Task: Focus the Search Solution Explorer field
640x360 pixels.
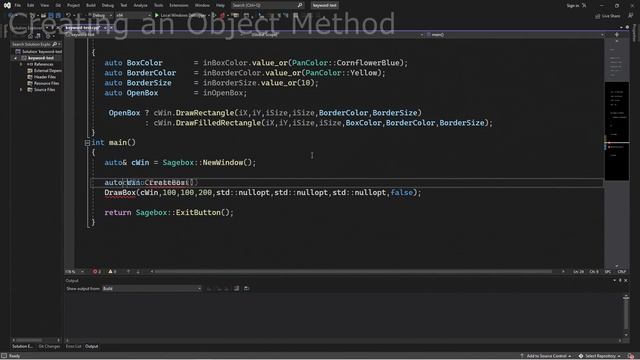Action: [x=35, y=44]
